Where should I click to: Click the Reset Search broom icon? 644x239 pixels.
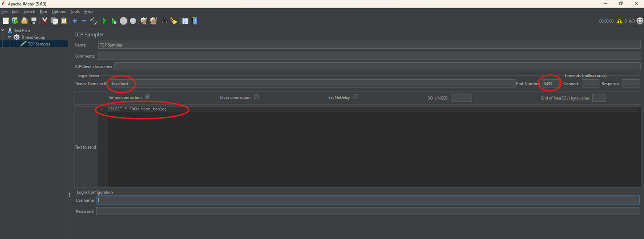[x=174, y=21]
